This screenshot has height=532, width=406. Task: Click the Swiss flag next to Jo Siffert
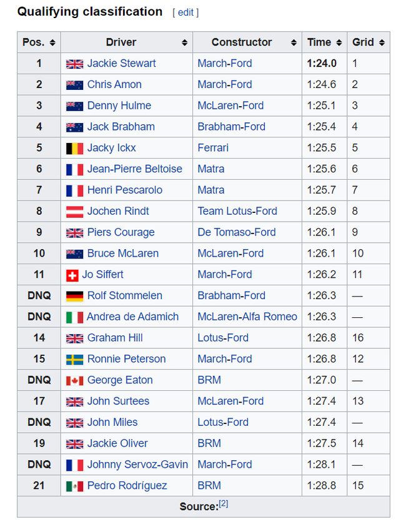pos(72,275)
